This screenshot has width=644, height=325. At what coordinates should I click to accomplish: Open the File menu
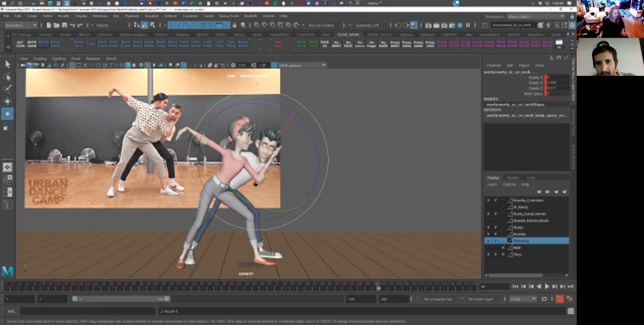click(6, 16)
